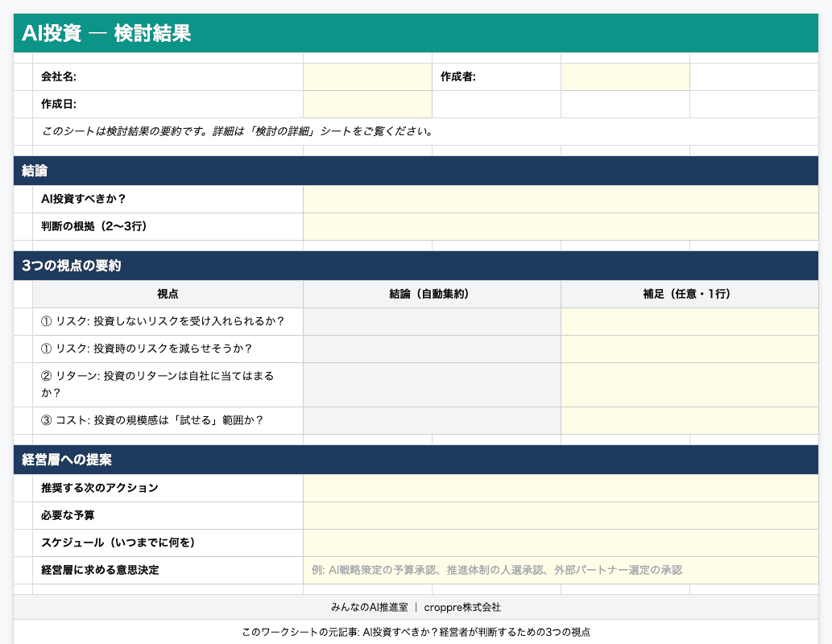This screenshot has height=644, width=832.
Task: Click 補足 cell for 投資しないリスク row
Action: coord(689,321)
